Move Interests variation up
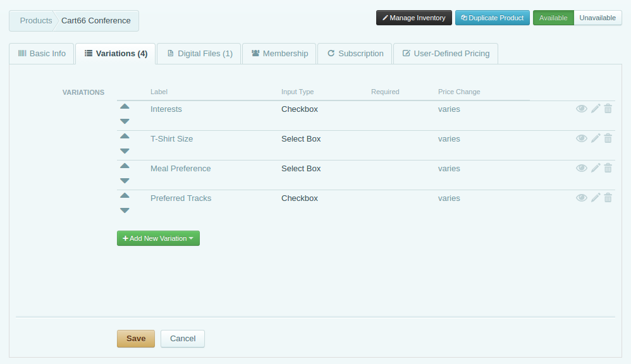Screen dimensions: 631x364 click(x=125, y=107)
